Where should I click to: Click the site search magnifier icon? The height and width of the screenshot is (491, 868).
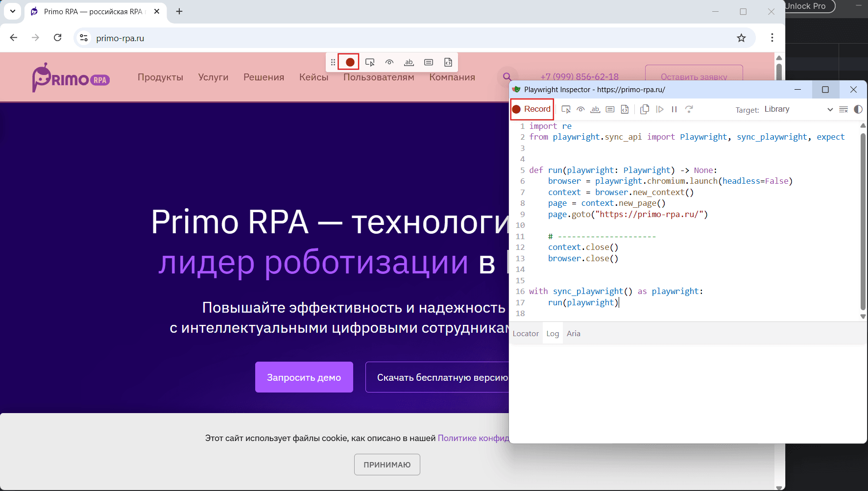click(x=507, y=77)
